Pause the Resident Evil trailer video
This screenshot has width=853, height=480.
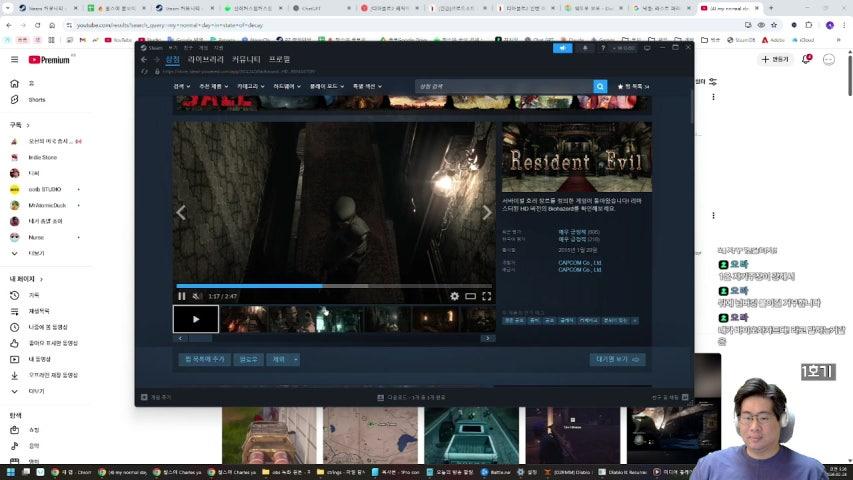[181, 296]
